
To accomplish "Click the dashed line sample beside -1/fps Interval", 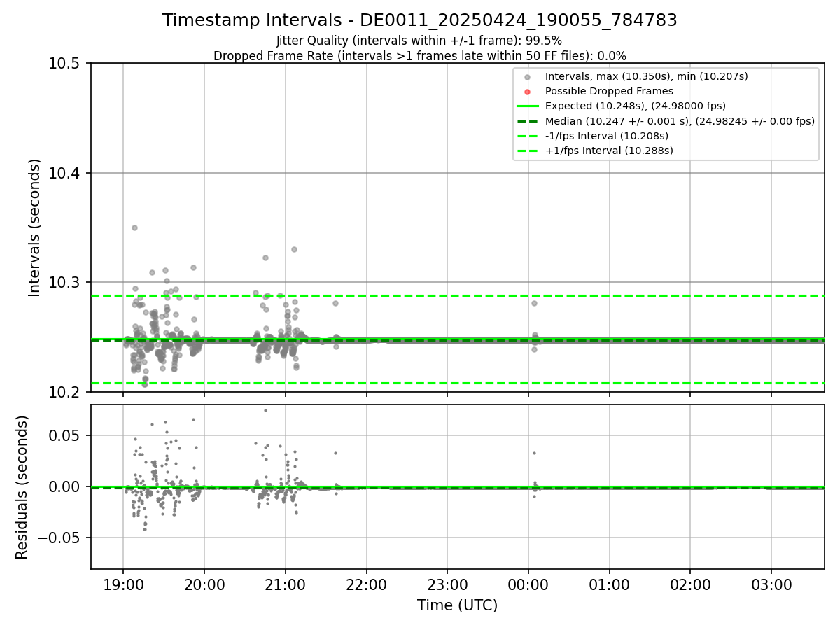I will pos(527,136).
